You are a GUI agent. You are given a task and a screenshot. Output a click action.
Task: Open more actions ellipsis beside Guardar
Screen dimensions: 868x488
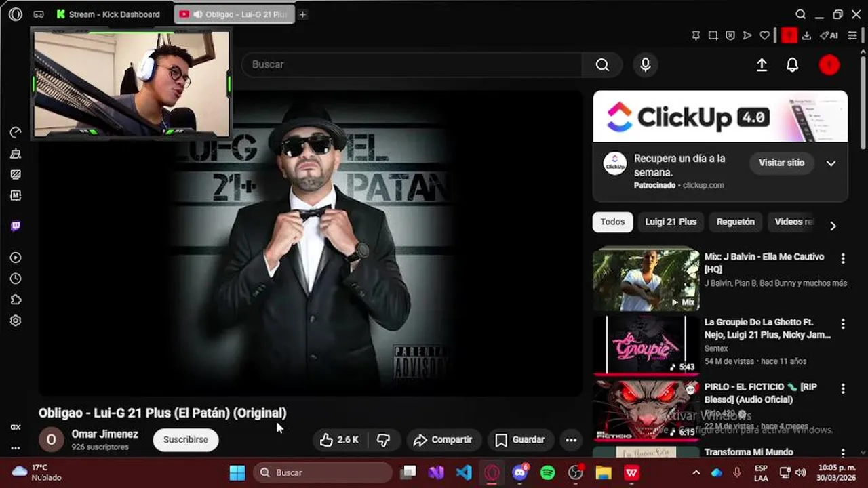pos(571,440)
